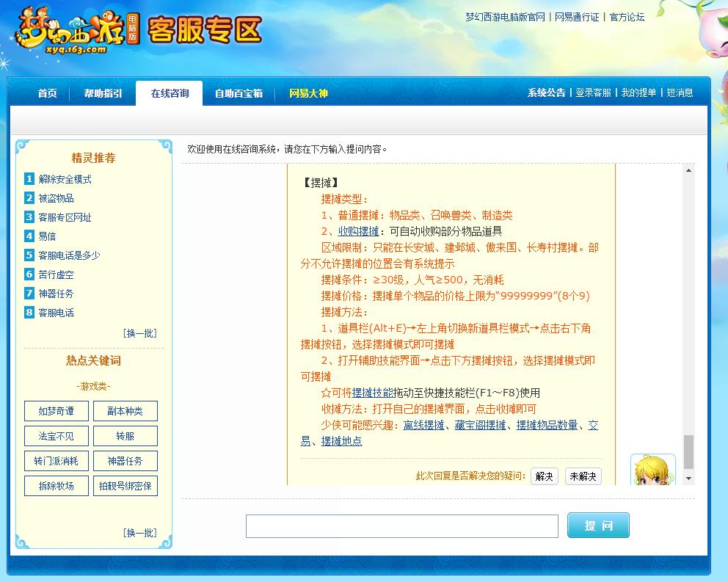The image size is (728, 582).
Task: Select the 解决 feedback option
Action: tap(544, 476)
